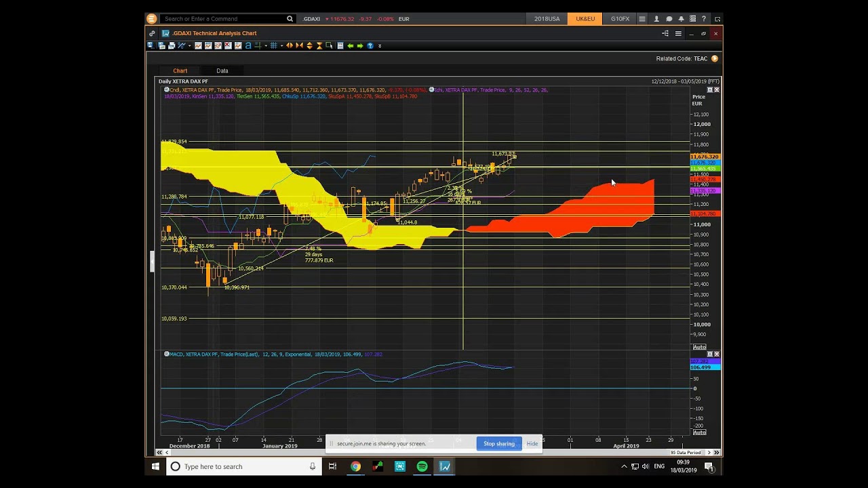
Task: Search using the magnifier icon
Action: tap(290, 19)
